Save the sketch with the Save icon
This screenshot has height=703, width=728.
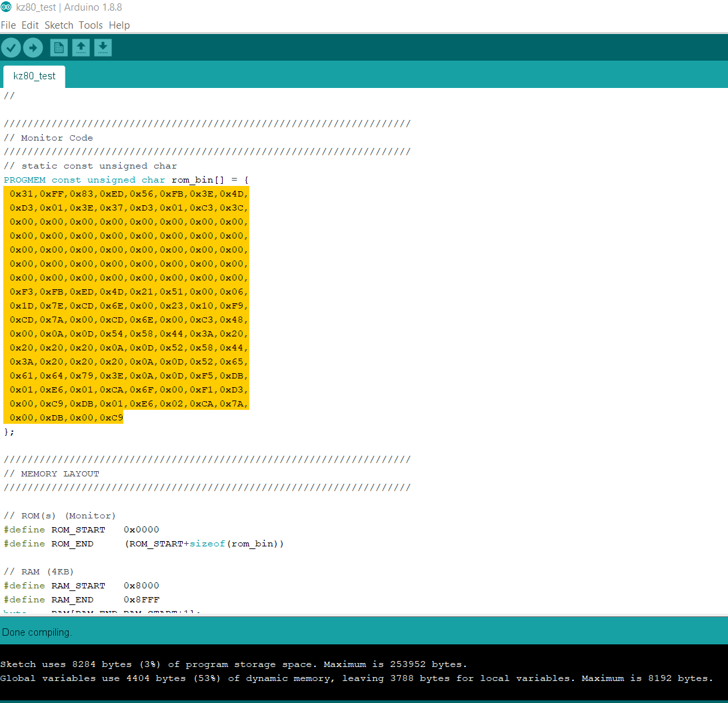point(103,47)
